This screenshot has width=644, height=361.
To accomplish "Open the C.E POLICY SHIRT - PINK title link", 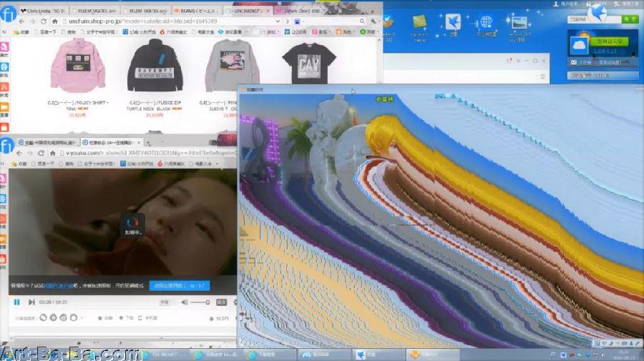I will point(77,105).
